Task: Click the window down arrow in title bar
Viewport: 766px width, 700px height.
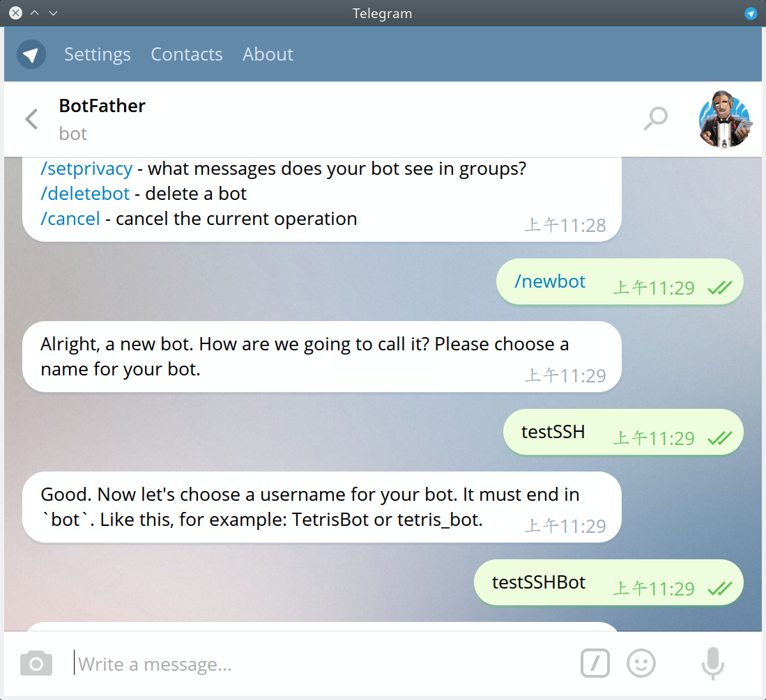Action: tap(53, 13)
